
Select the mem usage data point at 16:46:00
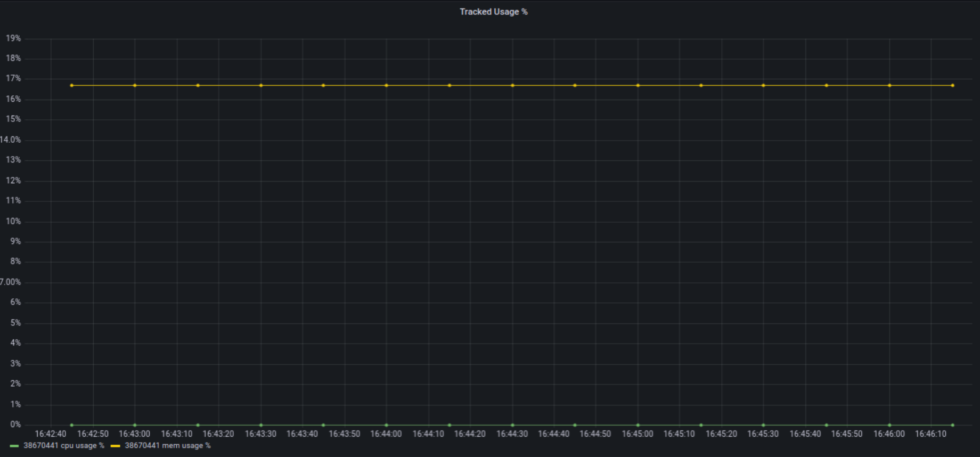click(889, 85)
